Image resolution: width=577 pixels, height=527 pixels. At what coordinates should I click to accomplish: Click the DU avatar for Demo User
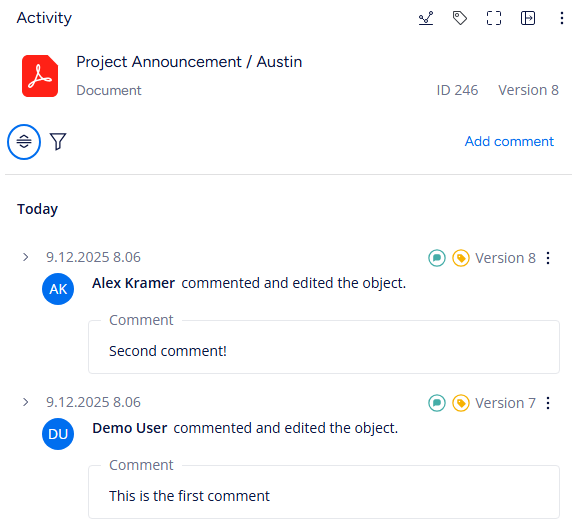[x=58, y=434]
